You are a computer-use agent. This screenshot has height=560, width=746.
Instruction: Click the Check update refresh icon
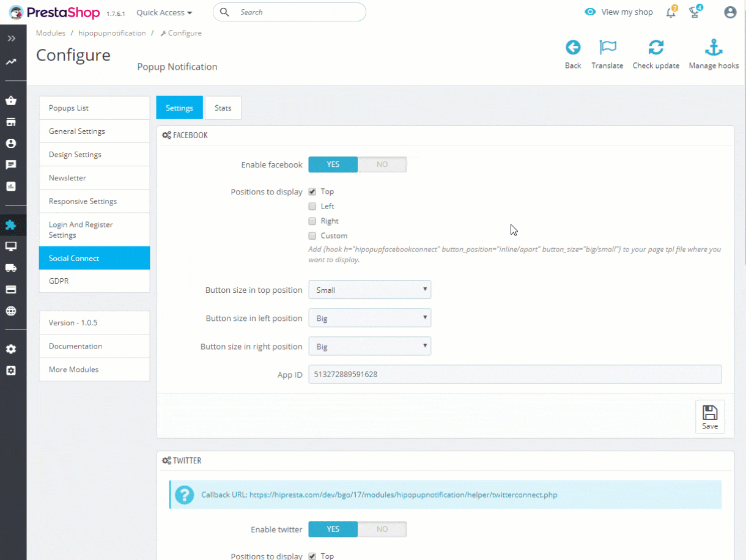point(656,48)
